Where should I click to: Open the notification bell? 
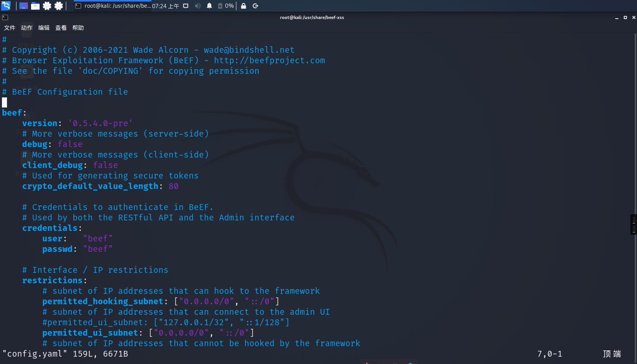tap(209, 6)
